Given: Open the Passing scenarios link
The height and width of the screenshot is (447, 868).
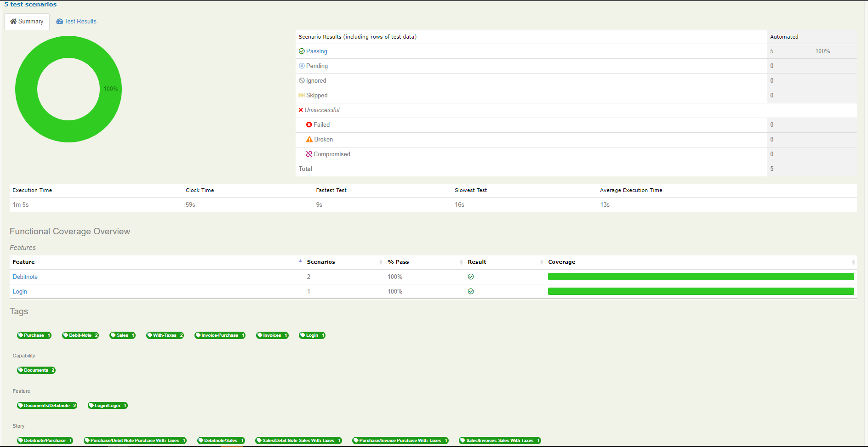Looking at the screenshot, I should click(316, 51).
